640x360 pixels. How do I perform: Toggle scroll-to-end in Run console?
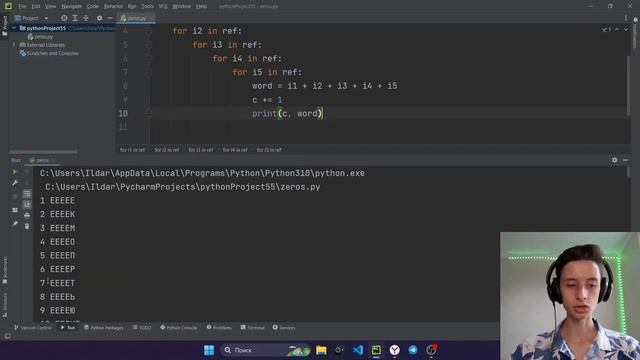coord(27,204)
